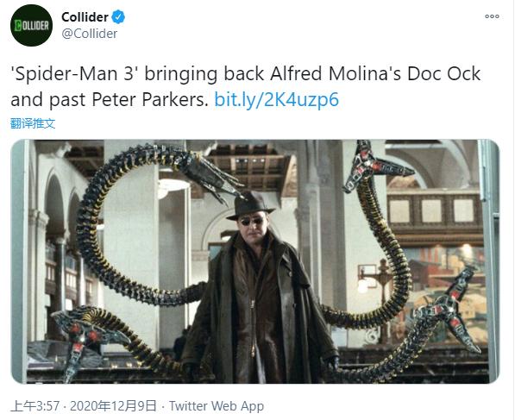Click the 上午3:57 timestamp
This screenshot has width=515, height=420.
35,406
